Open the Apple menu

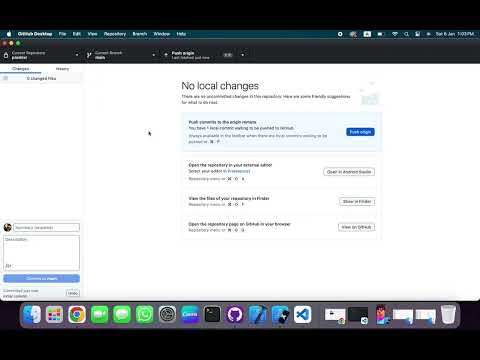(x=9, y=34)
